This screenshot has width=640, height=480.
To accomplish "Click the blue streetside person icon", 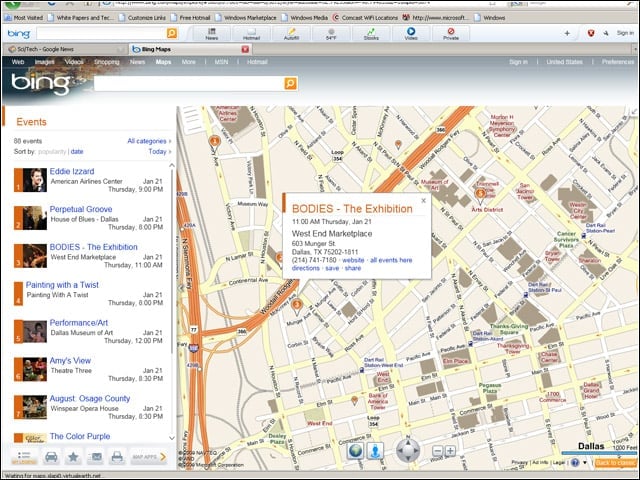I will [x=375, y=451].
